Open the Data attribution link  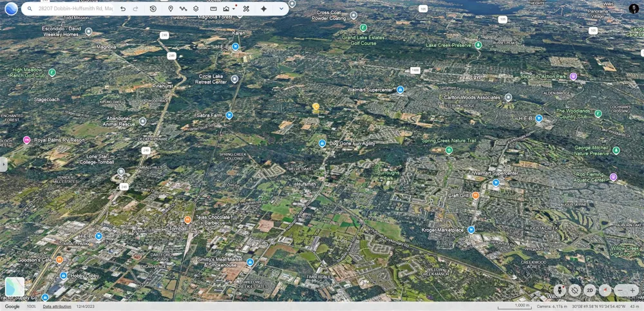[57, 306]
